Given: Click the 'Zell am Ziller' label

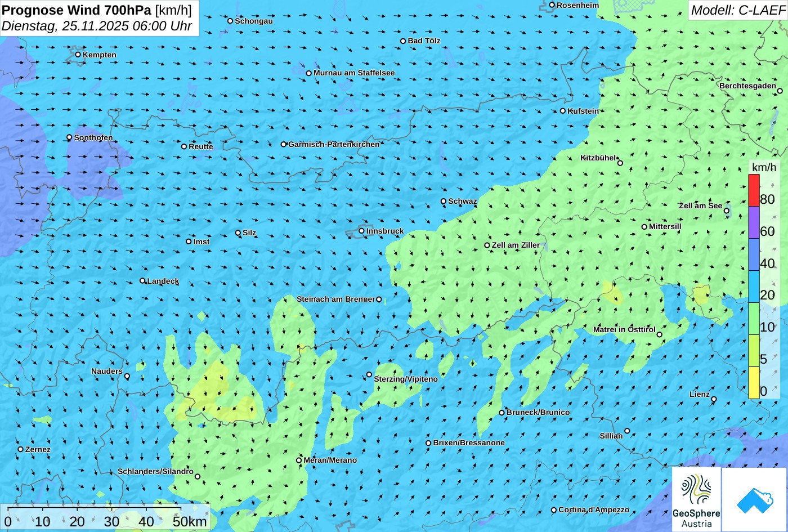Looking at the screenshot, I should 516,245.
